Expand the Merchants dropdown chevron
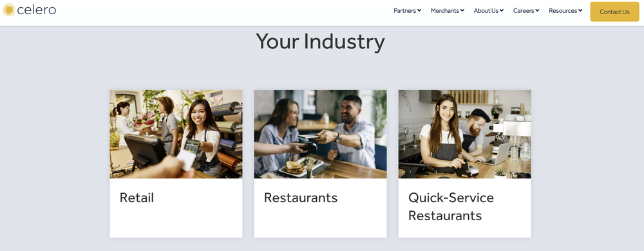 462,11
